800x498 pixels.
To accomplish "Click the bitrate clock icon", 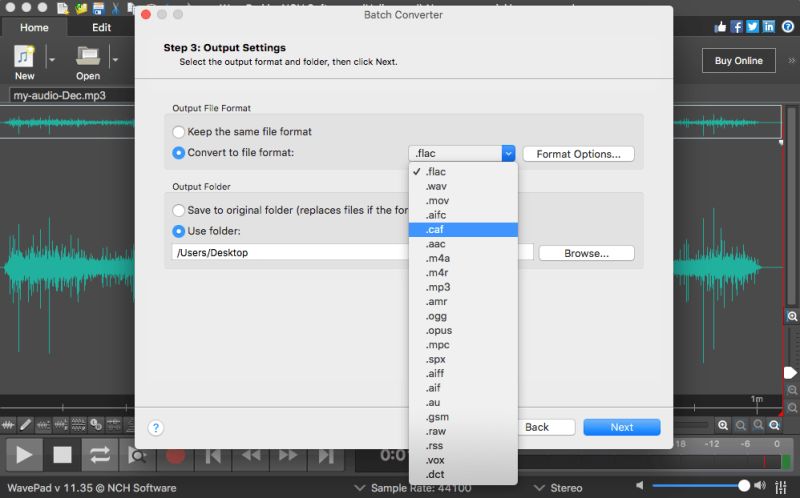I will pyautogui.click(x=96, y=425).
